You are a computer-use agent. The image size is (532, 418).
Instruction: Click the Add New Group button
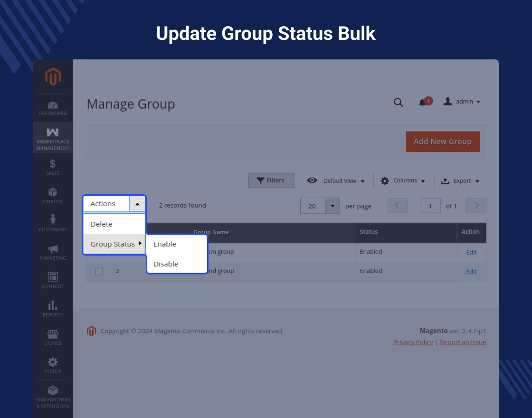click(x=442, y=142)
